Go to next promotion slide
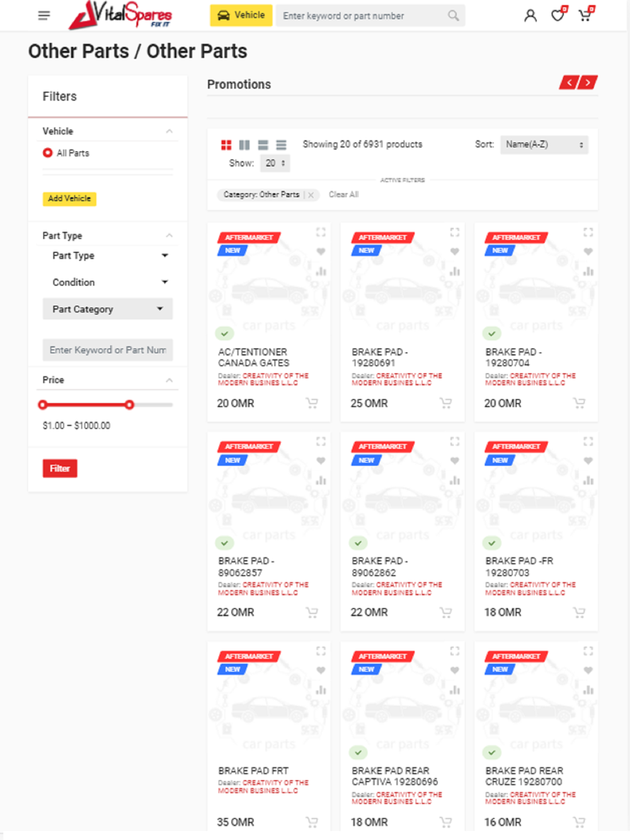Image resolution: width=630 pixels, height=840 pixels. click(x=588, y=82)
